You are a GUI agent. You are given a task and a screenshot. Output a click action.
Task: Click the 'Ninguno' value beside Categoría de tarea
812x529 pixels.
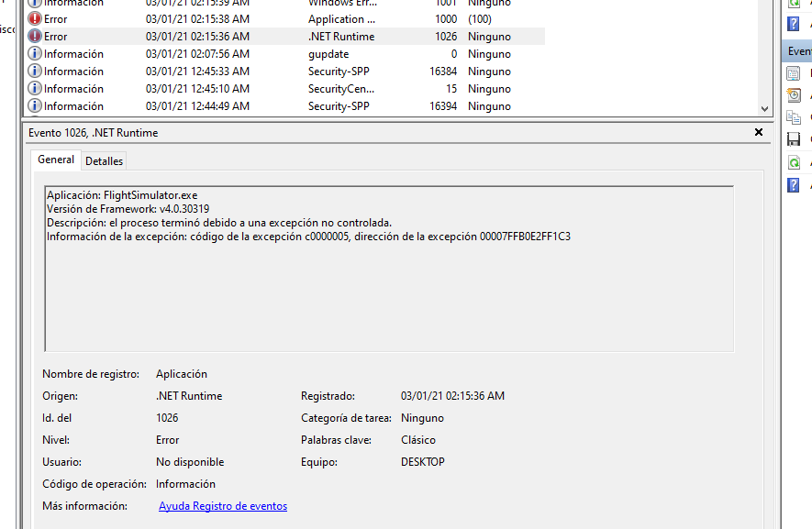click(422, 418)
